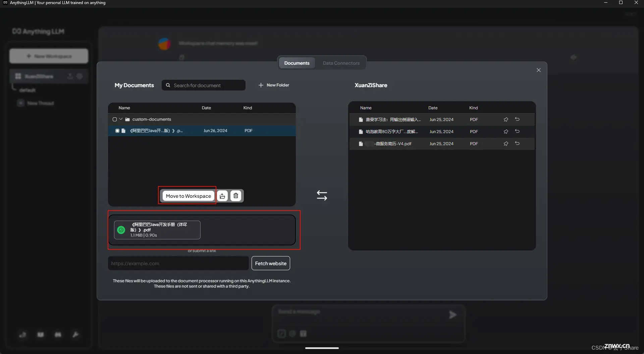Image resolution: width=644 pixels, height=354 pixels.
Task: Uncheck the 阿里巴巴Java PDF checkbox
Action: tap(117, 131)
